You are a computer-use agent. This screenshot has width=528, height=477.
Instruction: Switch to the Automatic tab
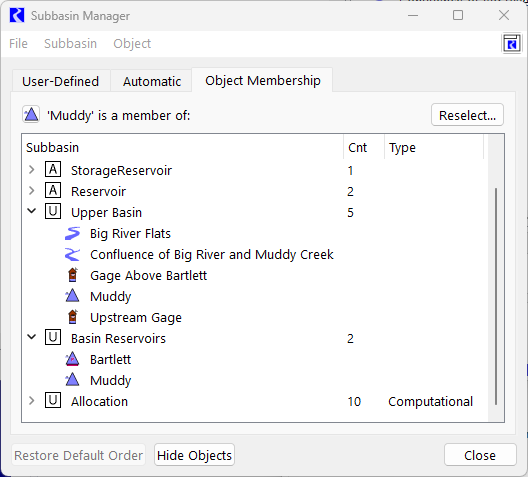pyautogui.click(x=152, y=81)
